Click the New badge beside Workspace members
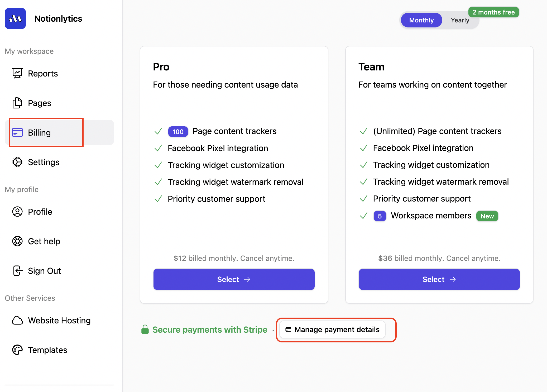547x392 pixels. click(487, 216)
